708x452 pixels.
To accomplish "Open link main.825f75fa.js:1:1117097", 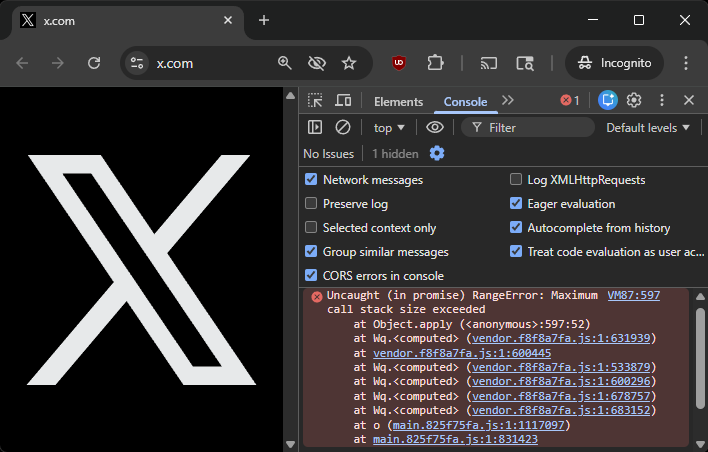I will coord(479,425).
